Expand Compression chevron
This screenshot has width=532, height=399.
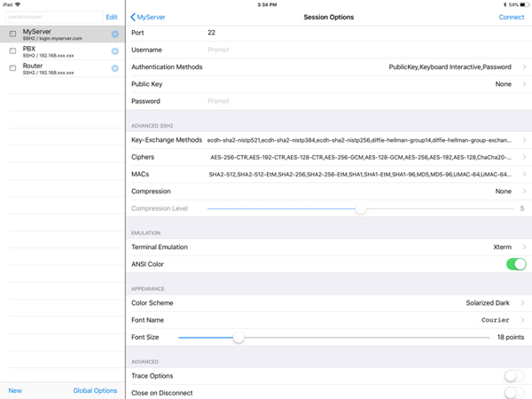point(525,191)
